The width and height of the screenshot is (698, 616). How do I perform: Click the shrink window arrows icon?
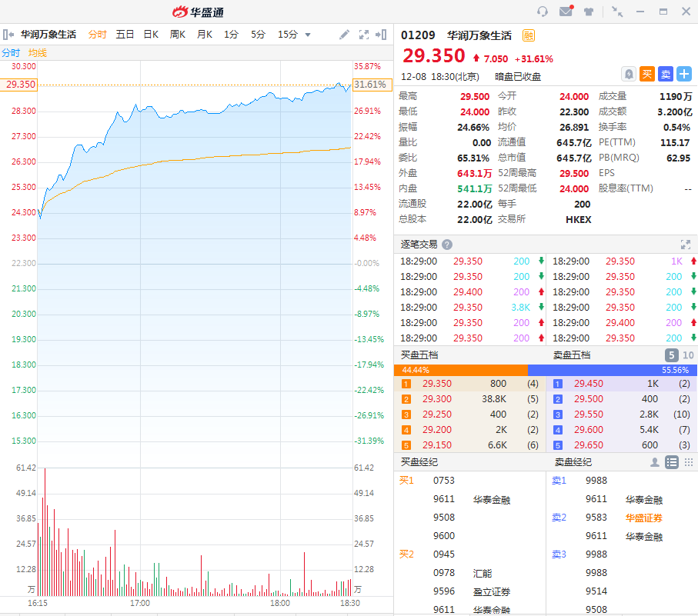click(617, 12)
